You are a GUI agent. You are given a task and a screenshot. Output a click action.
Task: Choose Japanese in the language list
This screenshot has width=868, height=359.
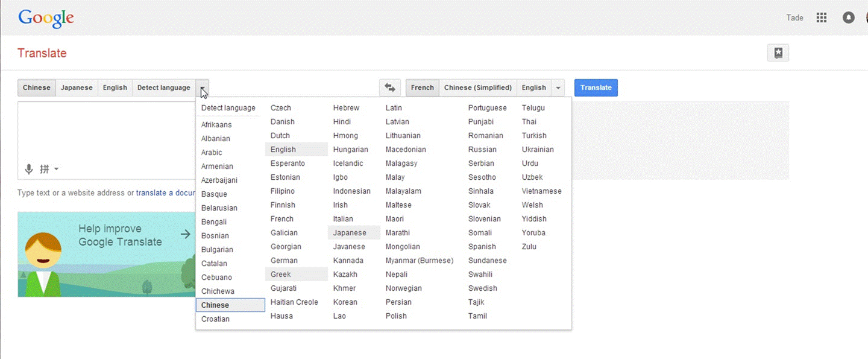(x=354, y=233)
